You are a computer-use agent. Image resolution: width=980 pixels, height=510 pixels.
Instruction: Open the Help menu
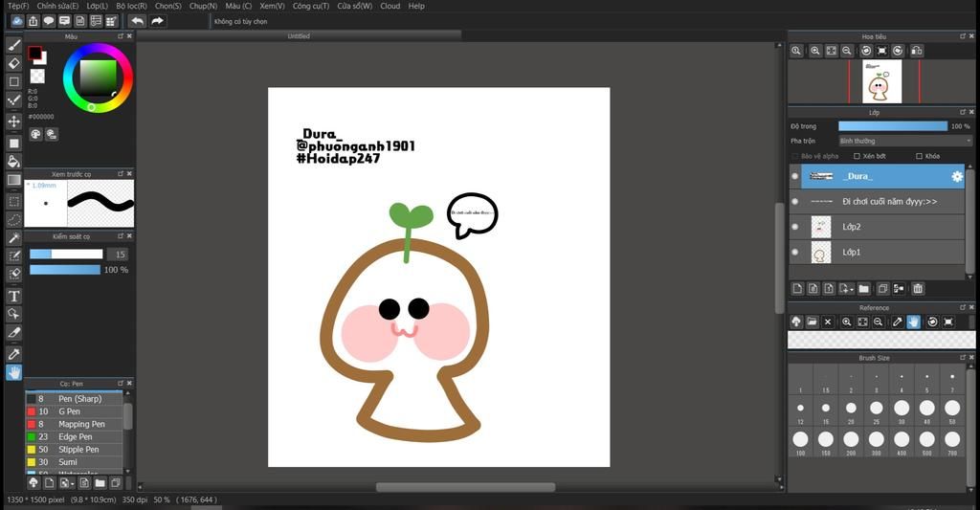click(416, 6)
